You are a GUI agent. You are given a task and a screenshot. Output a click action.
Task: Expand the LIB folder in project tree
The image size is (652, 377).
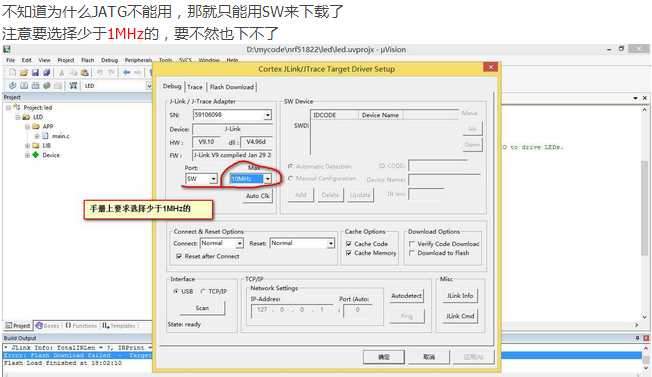(x=27, y=145)
